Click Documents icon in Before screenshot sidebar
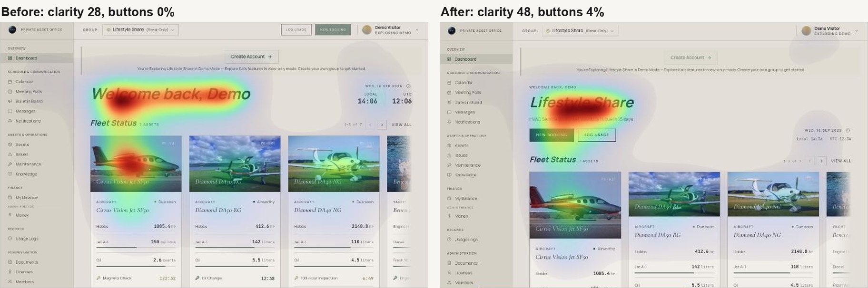 click(10, 262)
